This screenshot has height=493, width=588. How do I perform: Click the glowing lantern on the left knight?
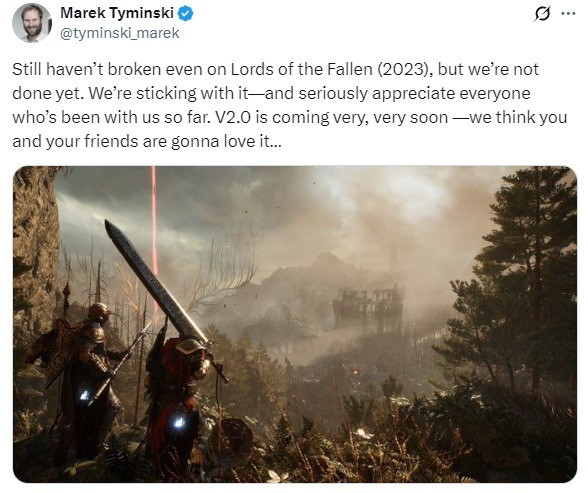coord(85,395)
